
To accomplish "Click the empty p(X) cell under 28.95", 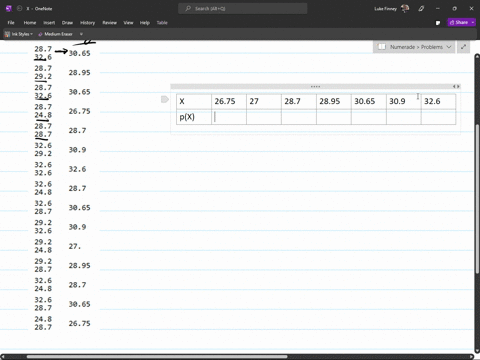I will 334,117.
